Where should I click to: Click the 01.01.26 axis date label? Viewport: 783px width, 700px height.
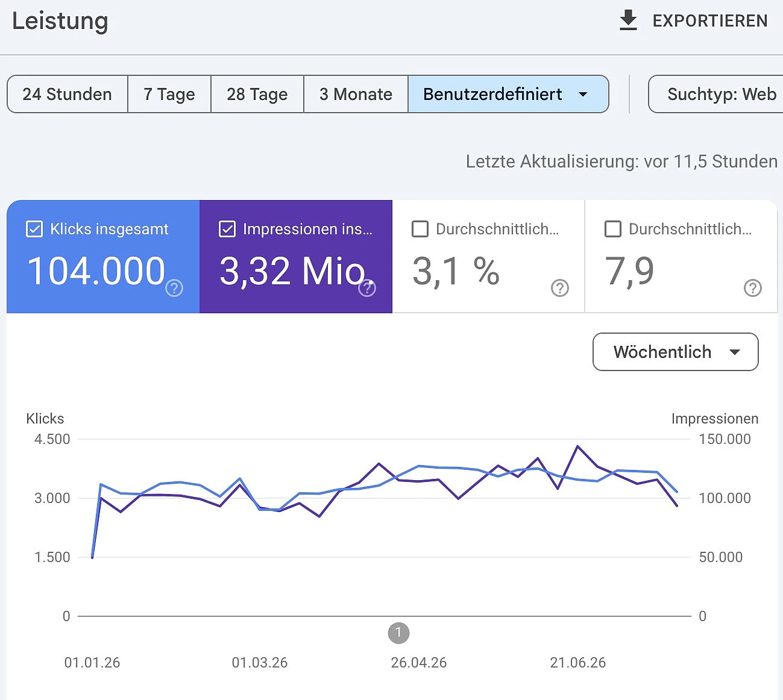[92, 663]
